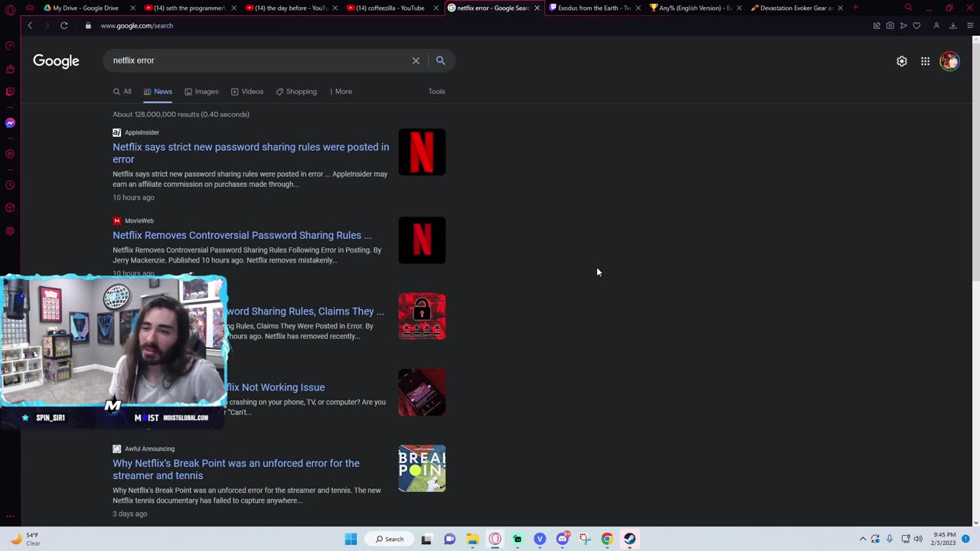
Task: Open the Twitch icon in the Opera sidebar
Action: [x=10, y=92]
